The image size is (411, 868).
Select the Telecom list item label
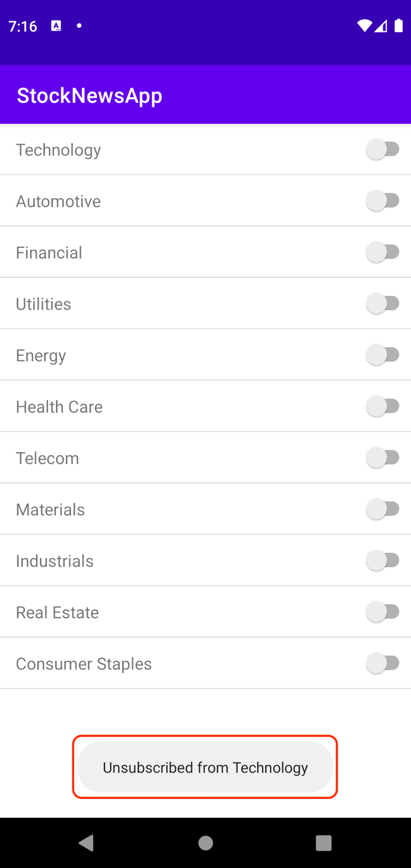[x=47, y=458]
